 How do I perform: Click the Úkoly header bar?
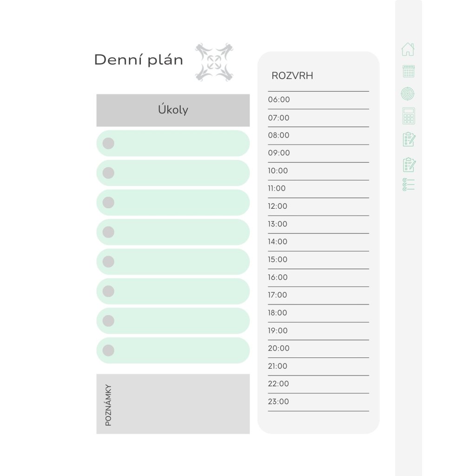[173, 110]
